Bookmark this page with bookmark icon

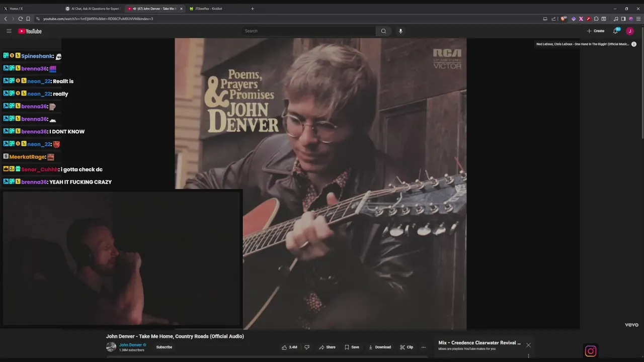pyautogui.click(x=28, y=19)
